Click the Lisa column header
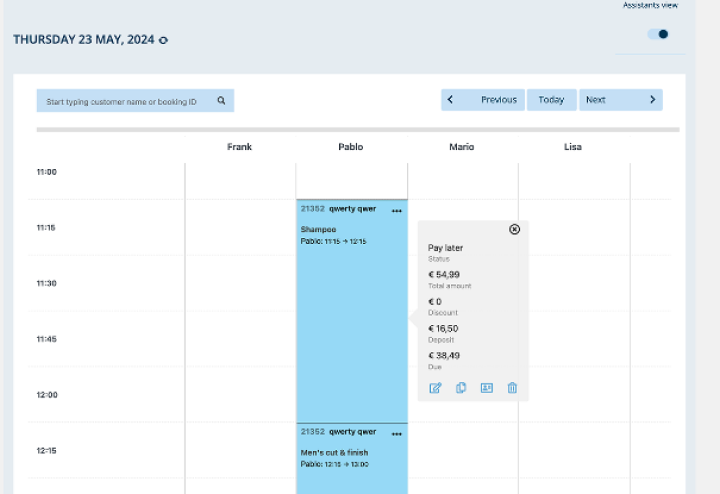The height and width of the screenshot is (494, 720). coord(573,147)
